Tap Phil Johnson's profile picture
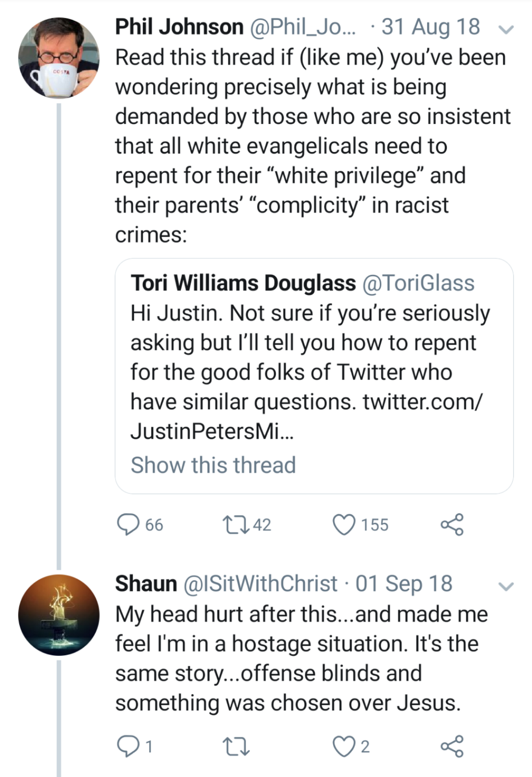The image size is (532, 777). point(59,58)
